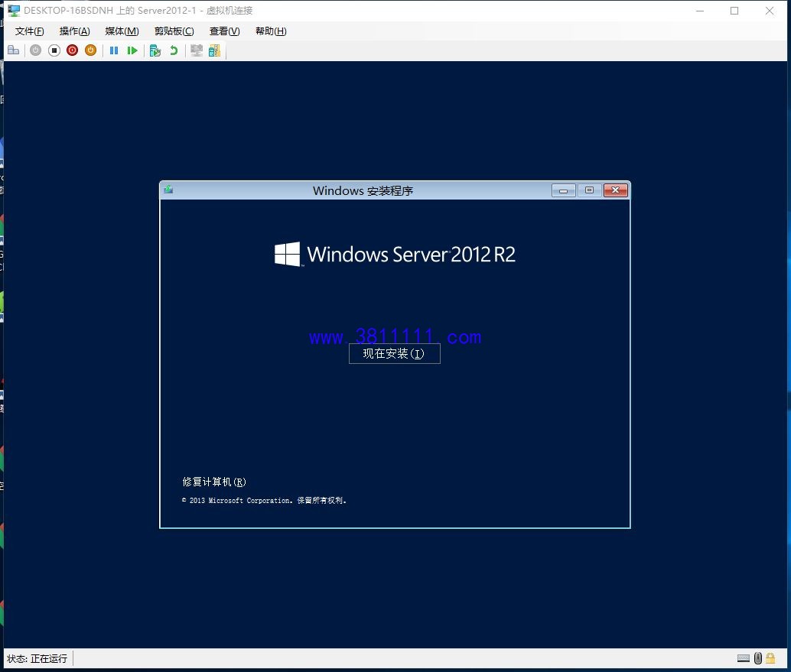This screenshot has height=672, width=791.
Task: Click the lock icon in the status bar
Action: pyautogui.click(x=770, y=658)
